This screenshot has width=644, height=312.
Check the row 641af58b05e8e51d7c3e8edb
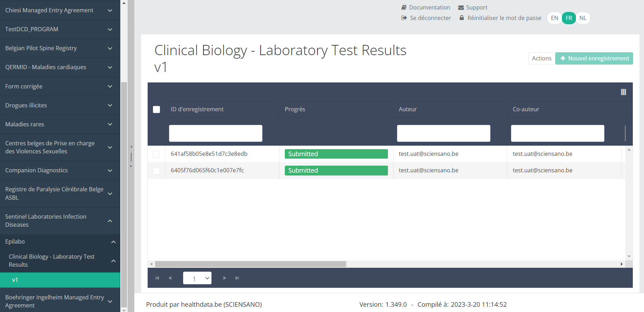pyautogui.click(x=156, y=154)
